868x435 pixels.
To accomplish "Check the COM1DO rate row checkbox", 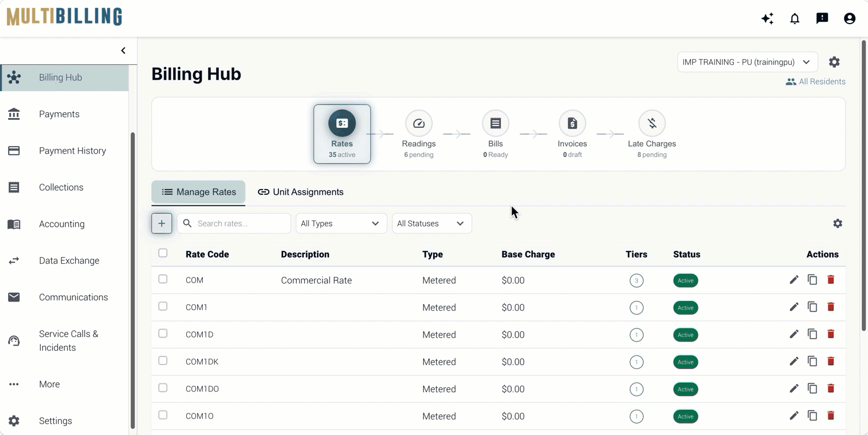I will click(x=163, y=387).
